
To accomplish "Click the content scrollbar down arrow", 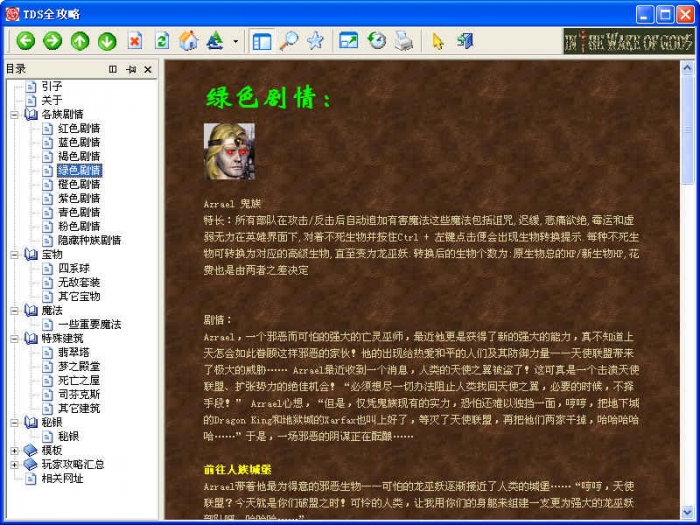I will tap(687, 512).
